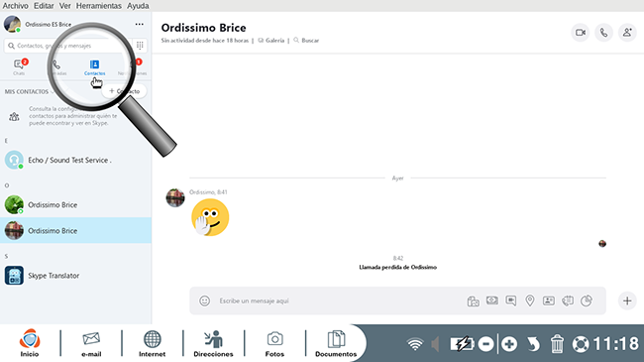Click the contacts search field
The width and height of the screenshot is (644, 362).
click(x=68, y=46)
